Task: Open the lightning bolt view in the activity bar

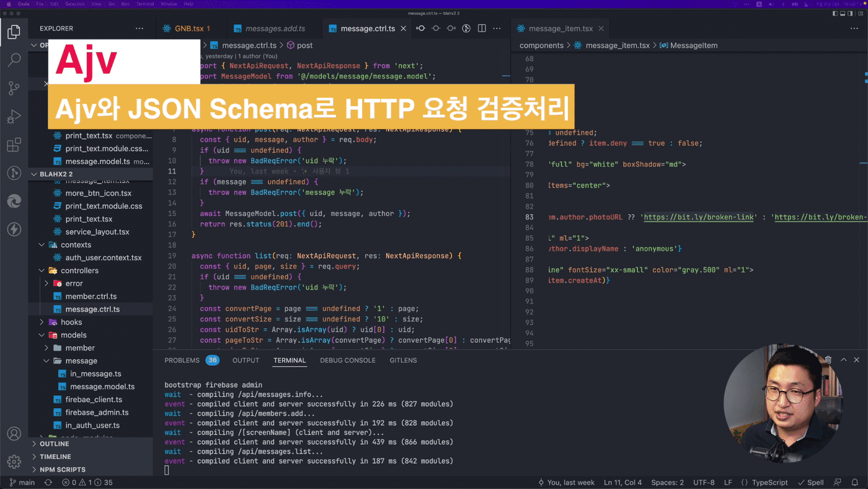Action: (14, 230)
